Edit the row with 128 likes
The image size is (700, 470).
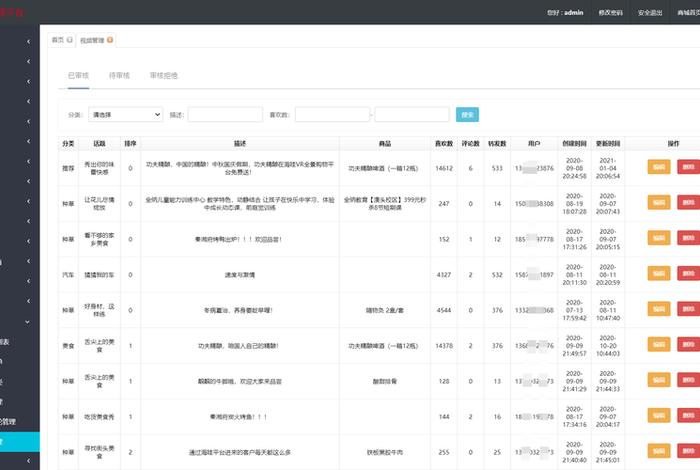pyautogui.click(x=659, y=380)
